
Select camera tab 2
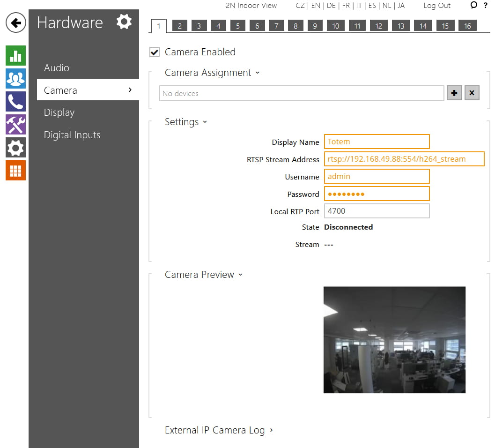coord(180,26)
